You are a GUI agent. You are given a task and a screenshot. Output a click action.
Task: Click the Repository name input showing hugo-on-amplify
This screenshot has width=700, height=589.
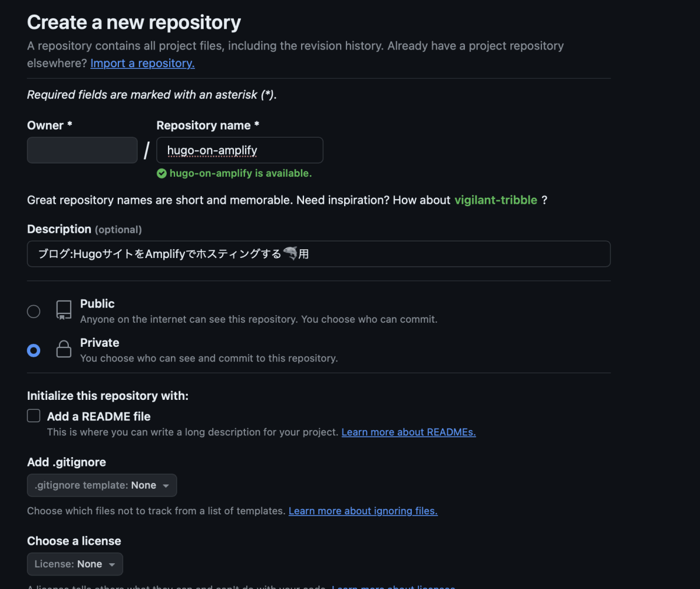pos(239,150)
